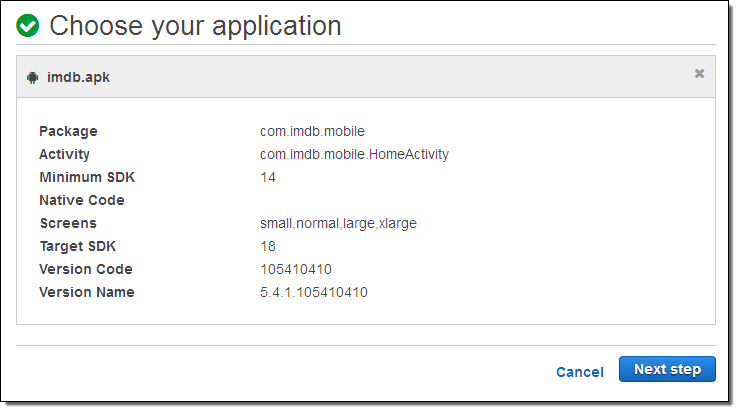Click the Version Name value 5.4.1.105410410
The width and height of the screenshot is (739, 412).
(314, 292)
